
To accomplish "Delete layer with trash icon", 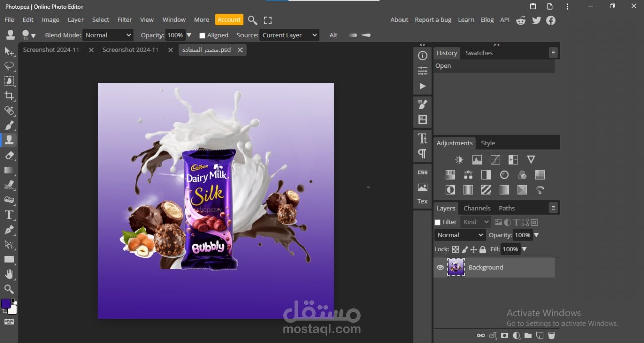I will coord(551,336).
